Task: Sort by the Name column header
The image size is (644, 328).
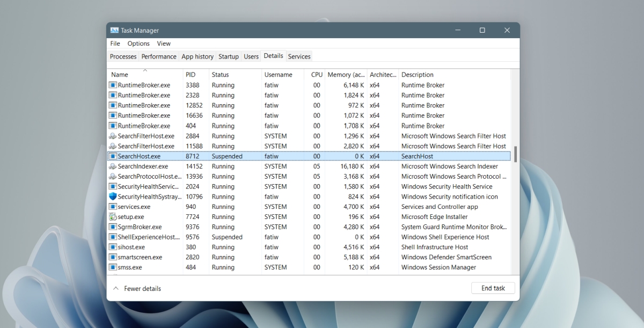Action: click(145, 75)
